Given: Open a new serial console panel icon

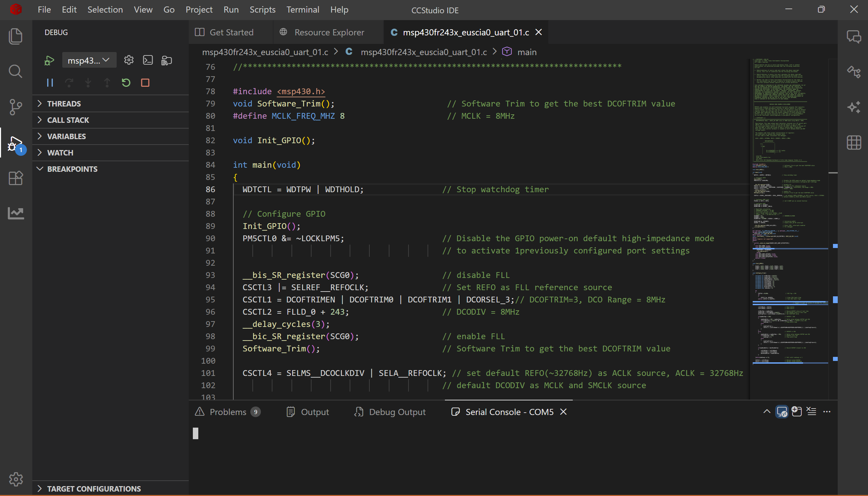Looking at the screenshot, I should point(797,412).
